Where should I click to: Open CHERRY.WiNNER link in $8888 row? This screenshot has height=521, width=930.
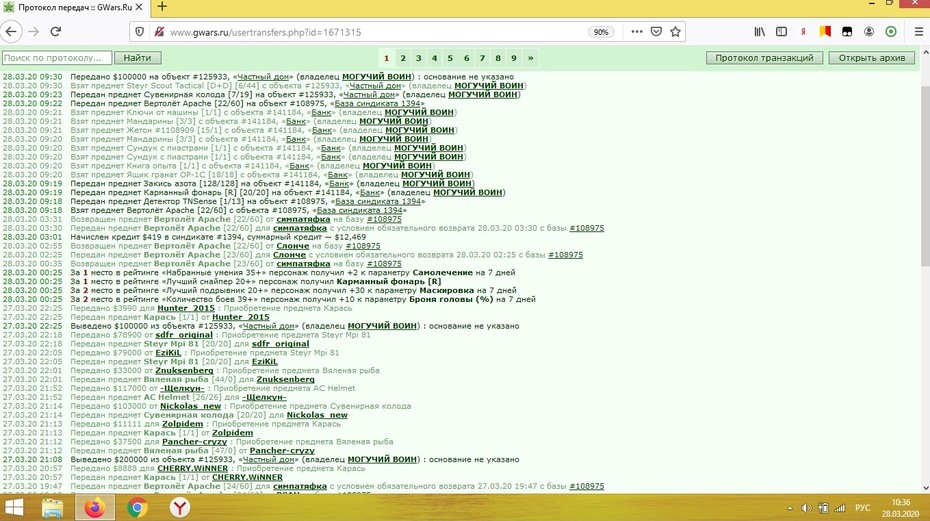click(x=192, y=468)
